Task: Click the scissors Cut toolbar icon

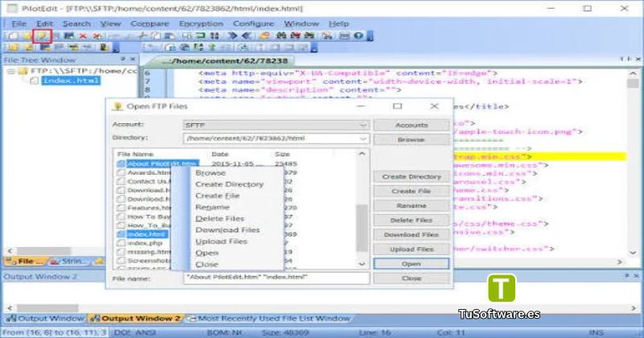Action: point(142,36)
